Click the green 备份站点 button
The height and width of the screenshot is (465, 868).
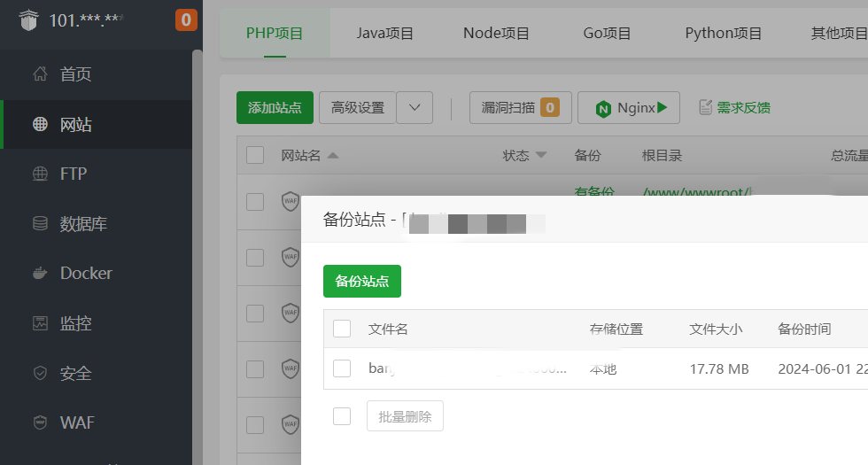point(361,281)
